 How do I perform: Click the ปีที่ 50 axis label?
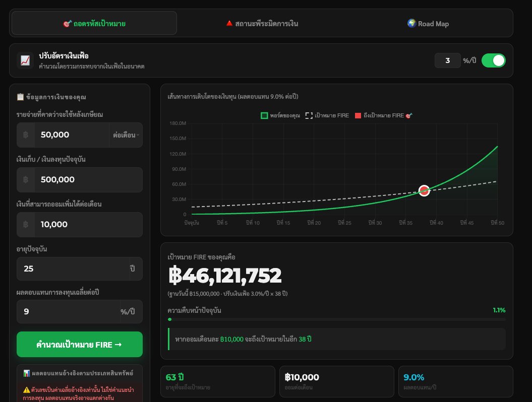(497, 223)
